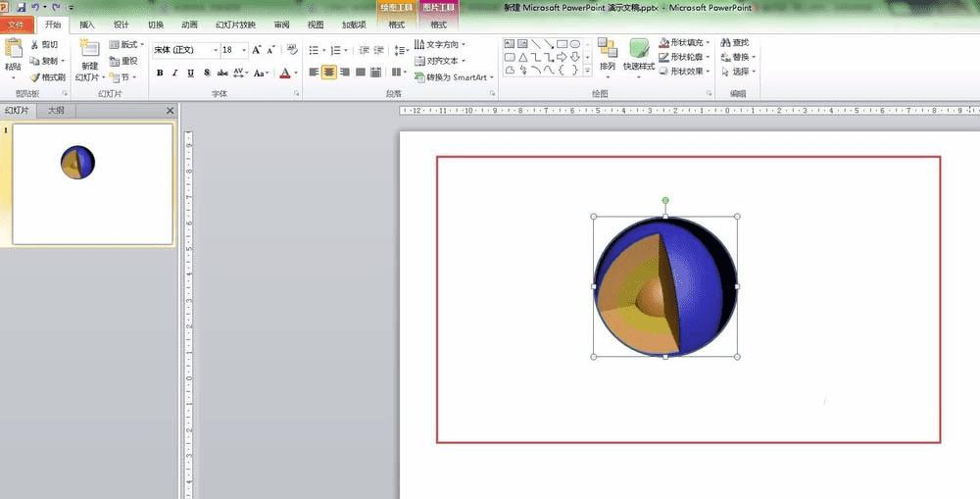
Task: Open character spacing AV dropdown
Action: click(x=241, y=73)
